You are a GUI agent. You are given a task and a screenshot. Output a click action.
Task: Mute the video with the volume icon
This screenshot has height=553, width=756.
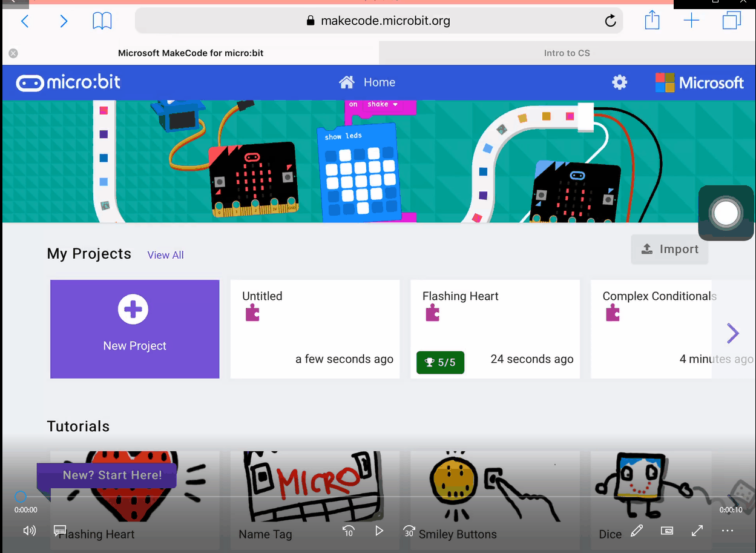point(29,531)
